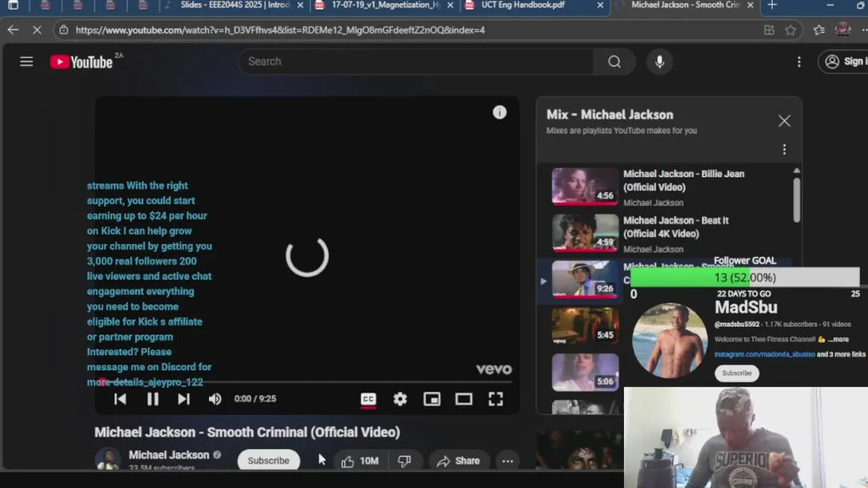The height and width of the screenshot is (488, 868).
Task: Click the Follower GOAL progress bar
Action: coord(745,278)
